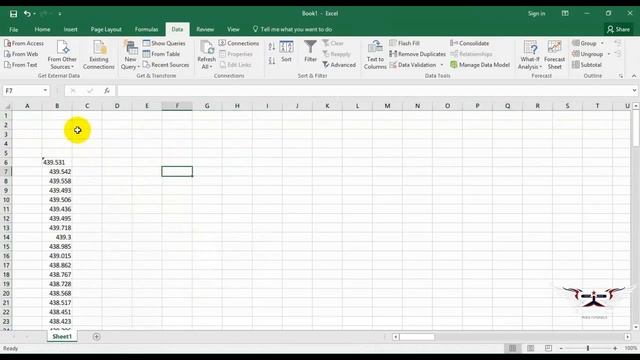Open the Customize Quick Access Toolbar dropdown
The image size is (640, 360).
click(60, 14)
